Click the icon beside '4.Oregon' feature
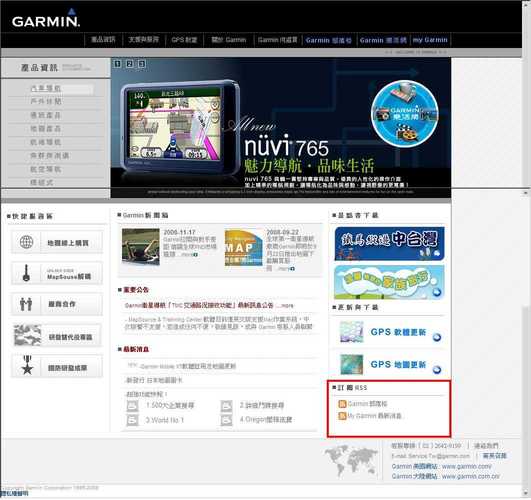Screen dimensions: 531x500 (x=226, y=420)
